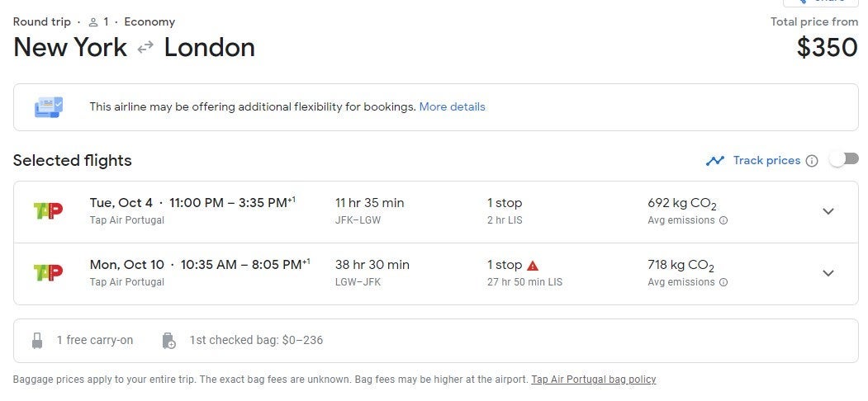This screenshot has height=401, width=868.
Task: Click TAP logo on outbound flight
Action: click(48, 211)
